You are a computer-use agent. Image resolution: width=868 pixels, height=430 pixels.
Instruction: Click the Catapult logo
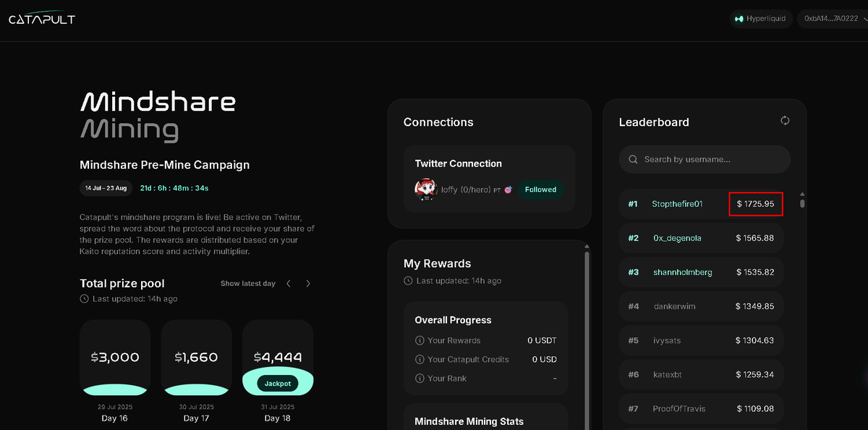point(42,19)
